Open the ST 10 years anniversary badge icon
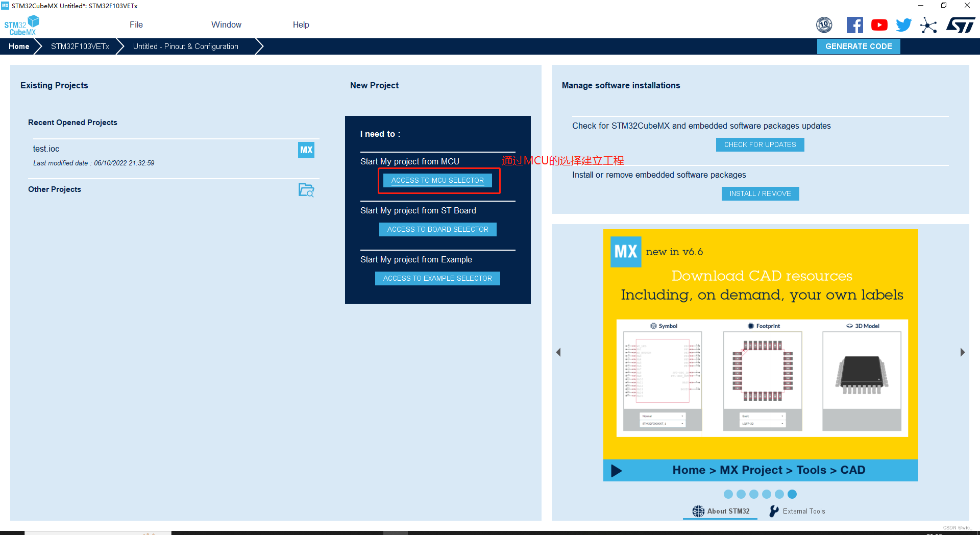The image size is (980, 535). pos(824,25)
